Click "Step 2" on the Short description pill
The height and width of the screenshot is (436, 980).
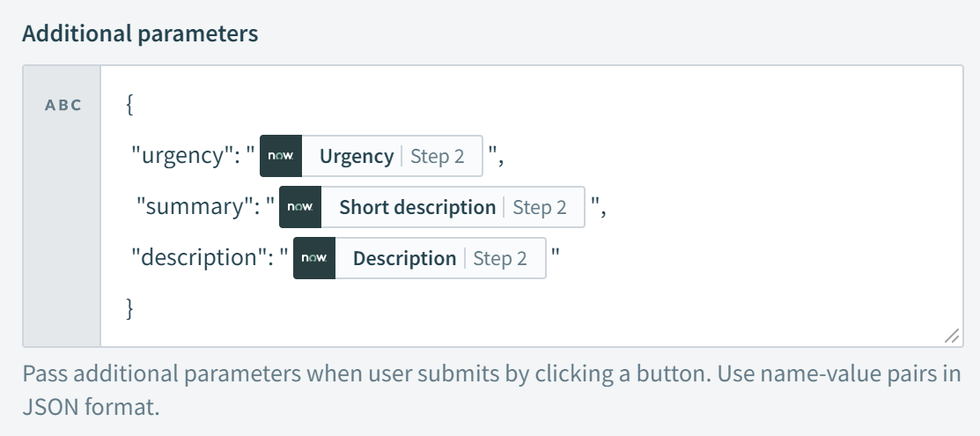[539, 207]
